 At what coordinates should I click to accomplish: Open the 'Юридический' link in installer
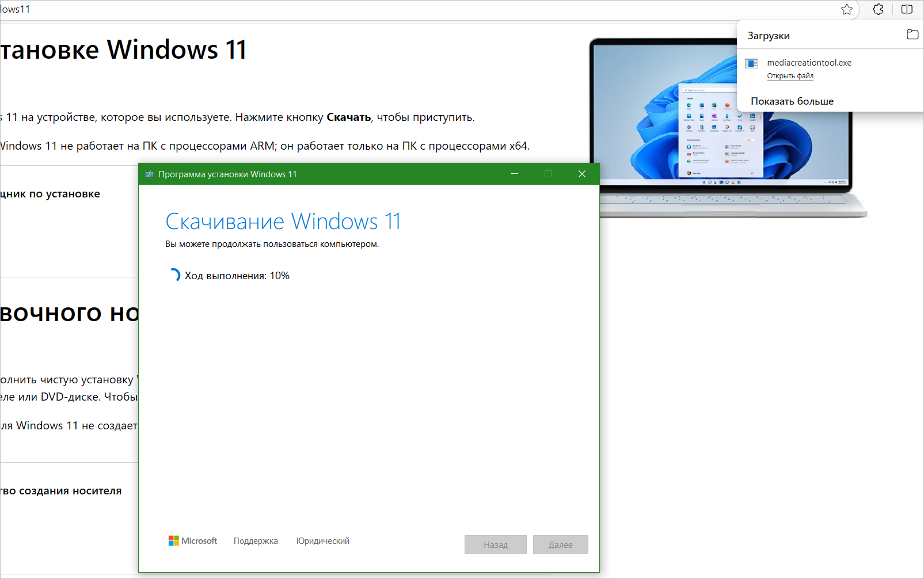(323, 541)
